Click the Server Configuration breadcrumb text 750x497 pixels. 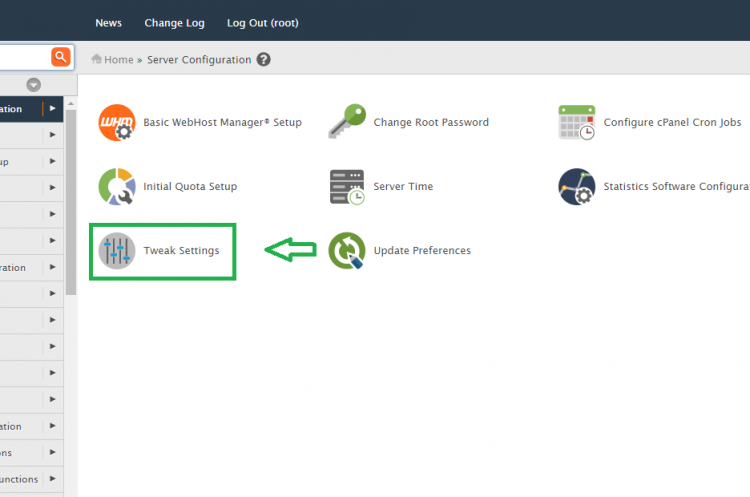[x=199, y=60]
